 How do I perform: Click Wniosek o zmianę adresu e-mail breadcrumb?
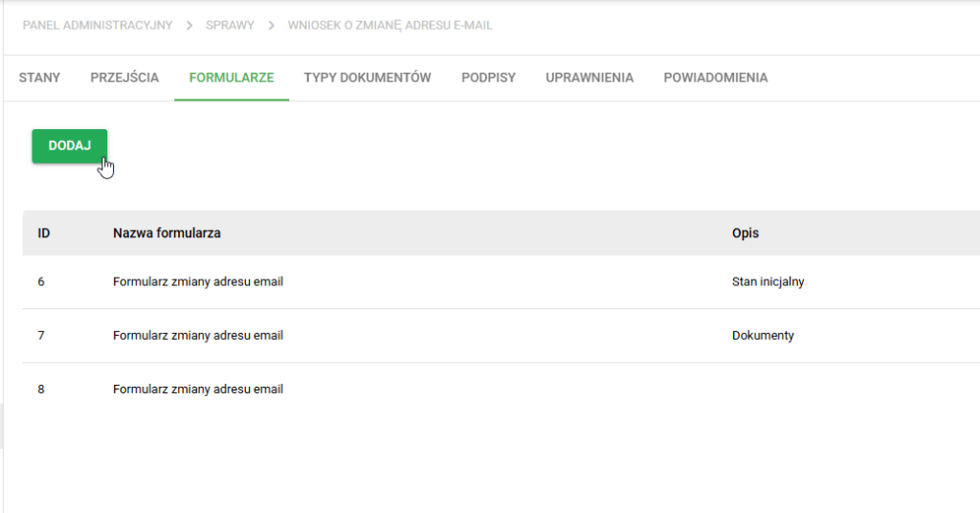pyautogui.click(x=390, y=26)
